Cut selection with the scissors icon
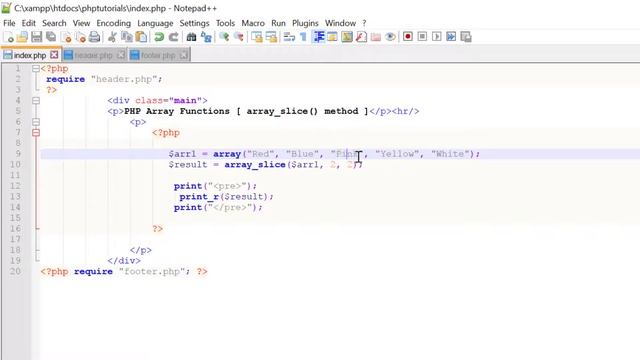This screenshot has width=640, height=360. coord(112,37)
